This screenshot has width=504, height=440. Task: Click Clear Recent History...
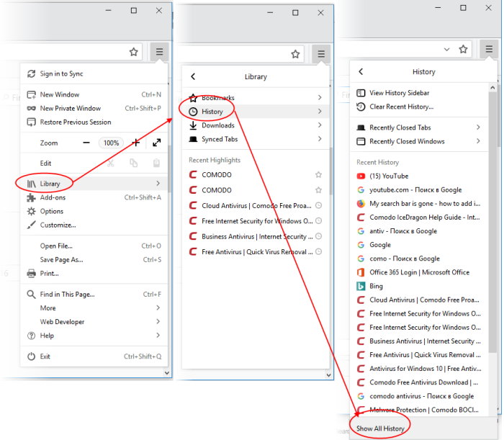[x=419, y=107]
